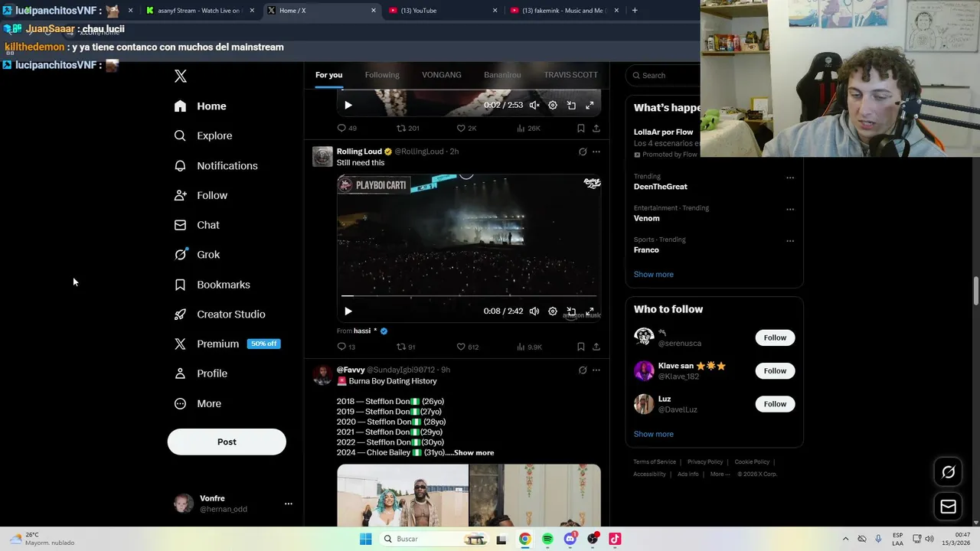Open Spotify from the taskbar

547,540
